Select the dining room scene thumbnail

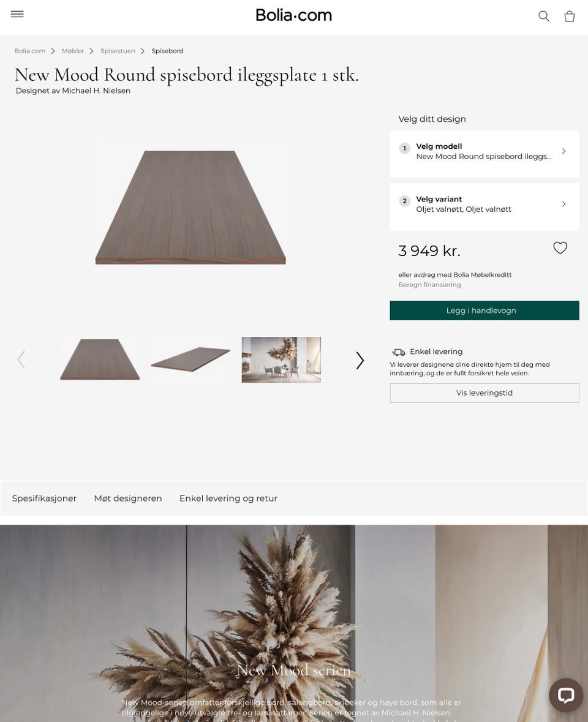[281, 359]
